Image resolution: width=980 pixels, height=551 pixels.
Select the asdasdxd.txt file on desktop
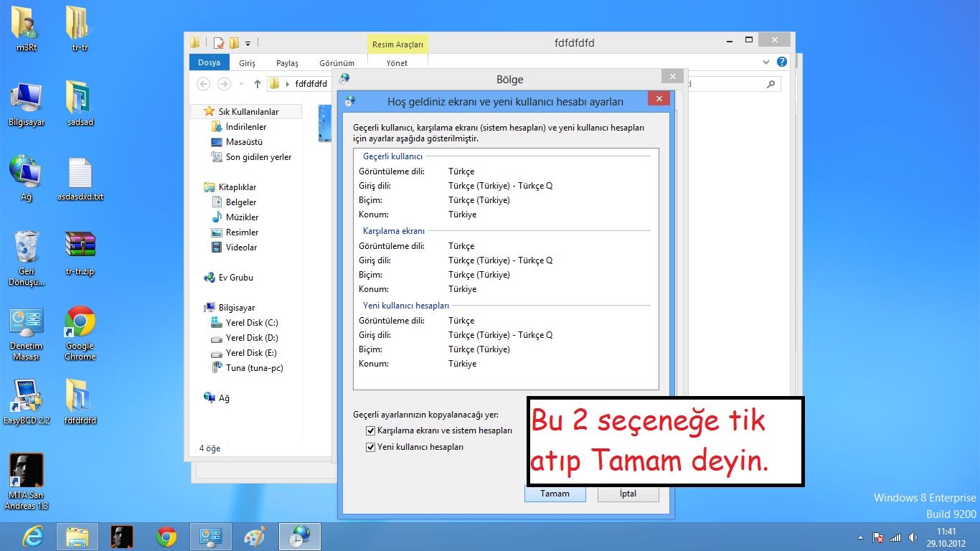point(80,179)
